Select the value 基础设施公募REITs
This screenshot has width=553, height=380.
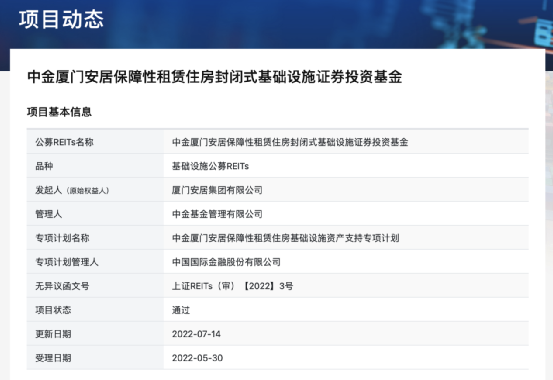(x=210, y=166)
